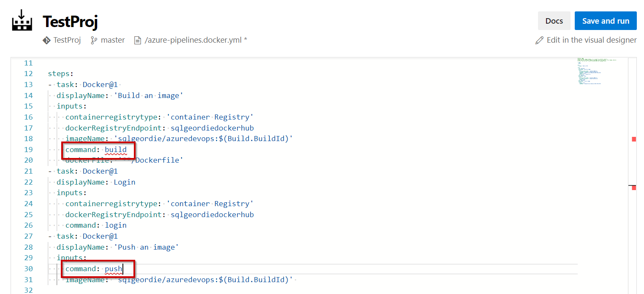644x294 pixels.
Task: Click the large TestProj pipeline title
Action: [x=70, y=22]
